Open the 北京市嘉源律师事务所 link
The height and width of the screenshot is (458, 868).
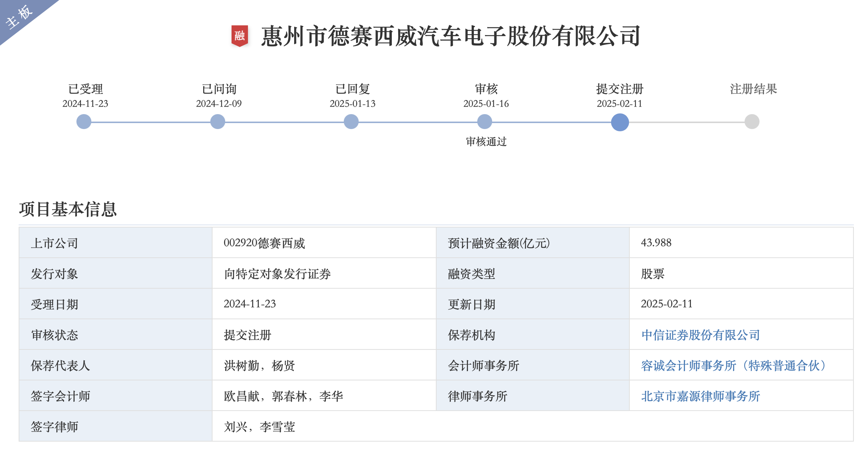click(701, 396)
